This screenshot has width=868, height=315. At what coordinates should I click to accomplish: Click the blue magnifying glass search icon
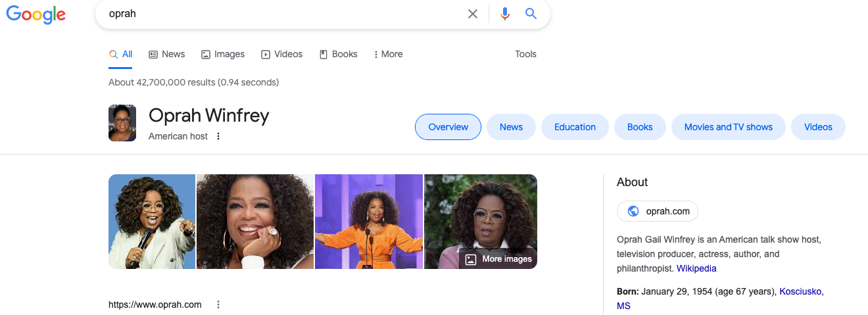point(531,14)
